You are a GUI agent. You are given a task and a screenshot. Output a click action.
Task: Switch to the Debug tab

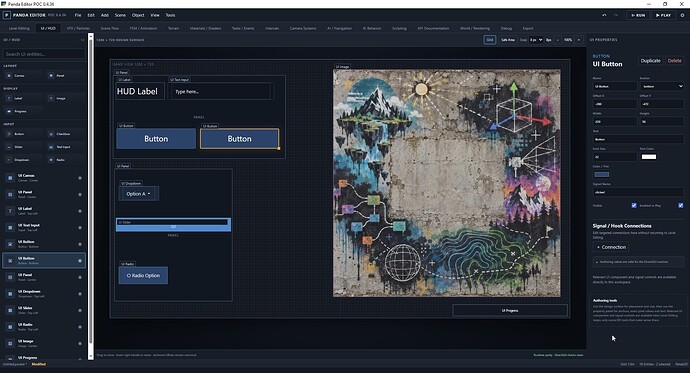click(x=506, y=28)
